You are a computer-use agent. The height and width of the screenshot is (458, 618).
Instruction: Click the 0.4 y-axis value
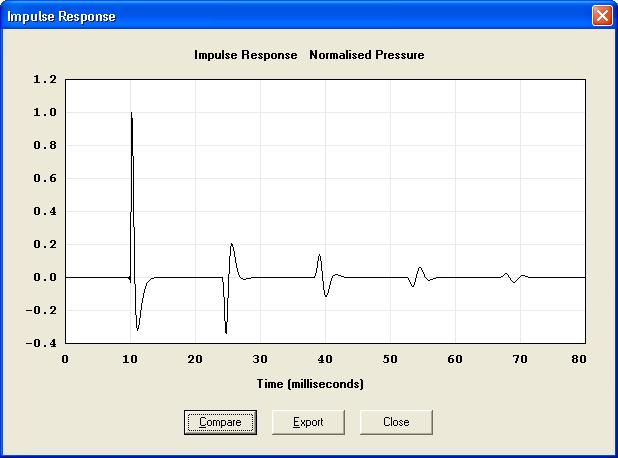(45, 211)
